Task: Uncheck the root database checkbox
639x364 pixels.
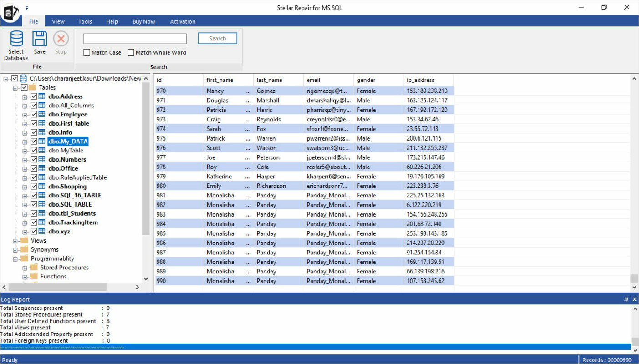Action: tap(15, 79)
